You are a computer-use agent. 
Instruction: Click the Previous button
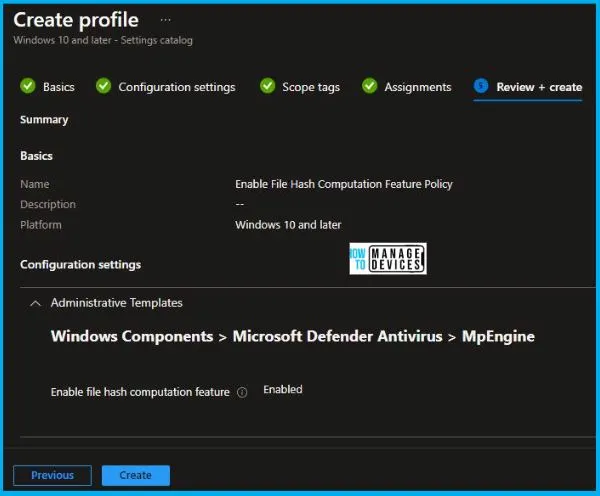(52, 475)
